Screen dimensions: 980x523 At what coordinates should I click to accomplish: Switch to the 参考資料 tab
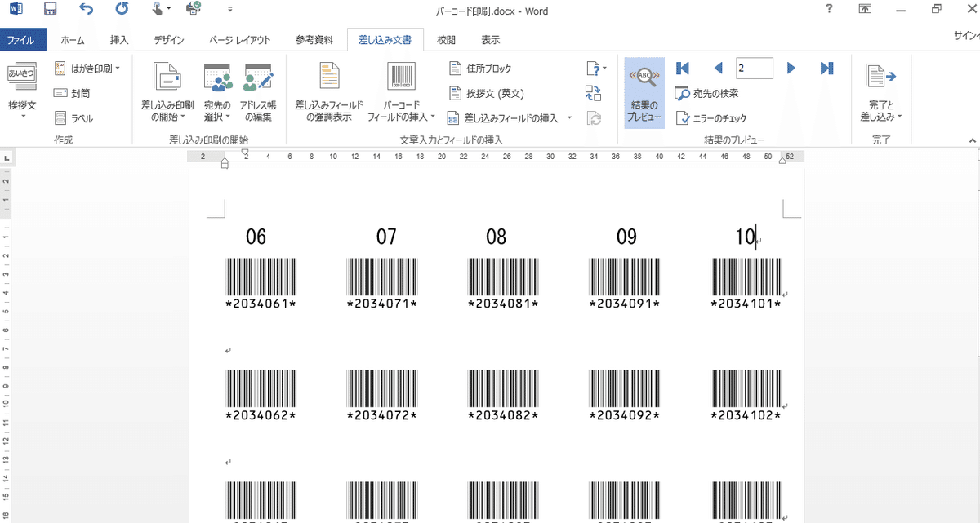click(314, 39)
